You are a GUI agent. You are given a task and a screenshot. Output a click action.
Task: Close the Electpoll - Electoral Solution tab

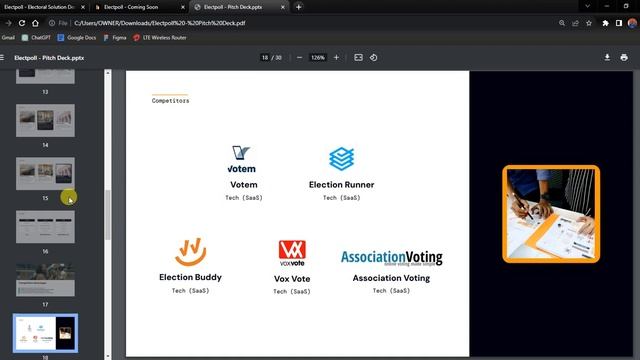coord(83,7)
